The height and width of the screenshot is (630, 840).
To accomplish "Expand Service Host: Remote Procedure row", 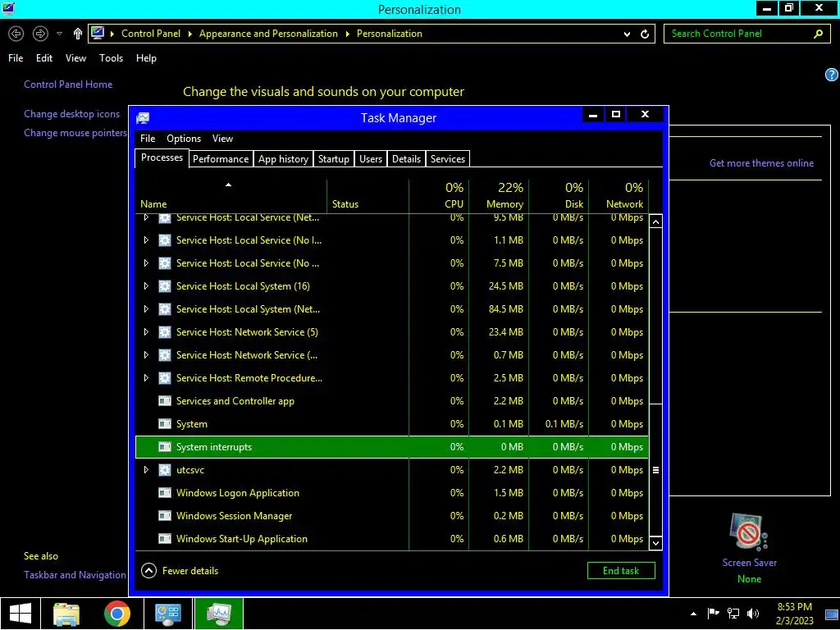I will click(x=146, y=377).
